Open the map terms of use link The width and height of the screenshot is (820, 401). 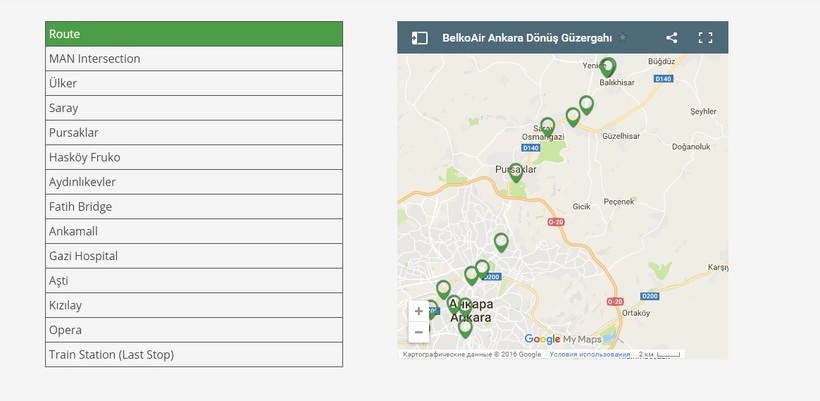click(589, 354)
